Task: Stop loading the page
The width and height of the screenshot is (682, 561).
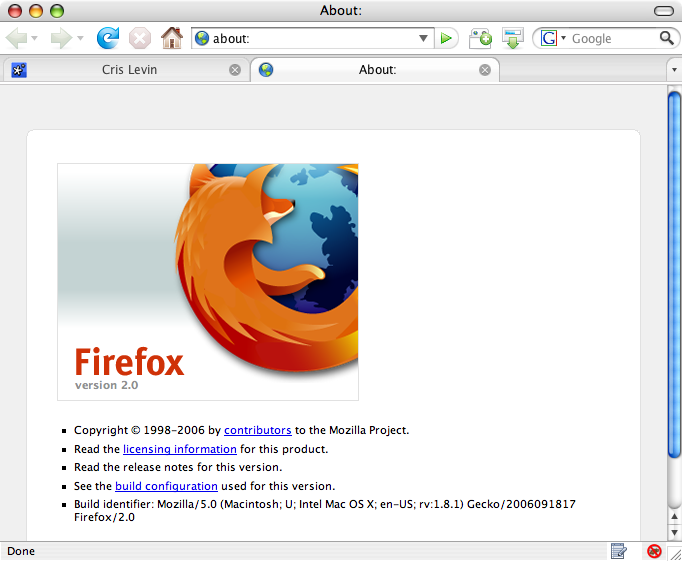Action: pos(140,39)
